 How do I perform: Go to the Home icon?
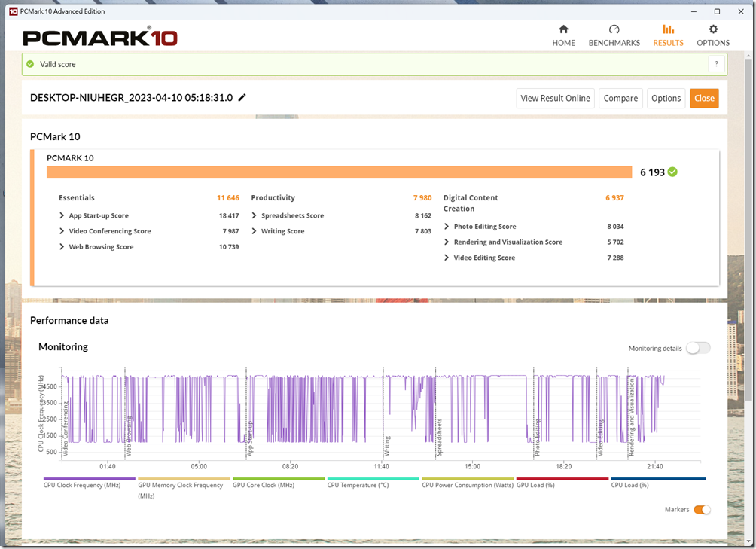coord(563,29)
